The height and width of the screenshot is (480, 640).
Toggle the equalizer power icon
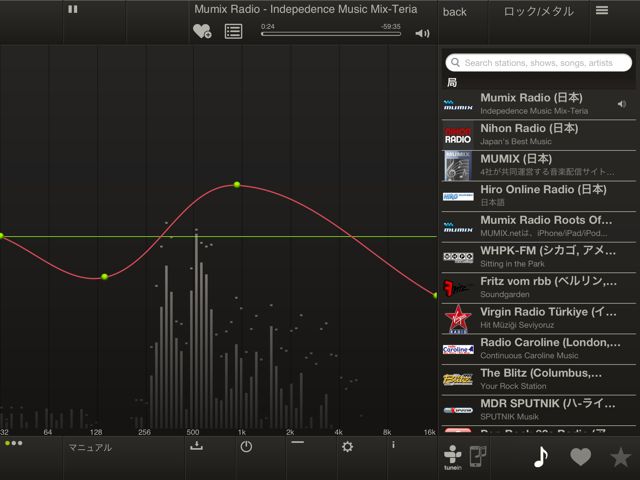point(246,447)
